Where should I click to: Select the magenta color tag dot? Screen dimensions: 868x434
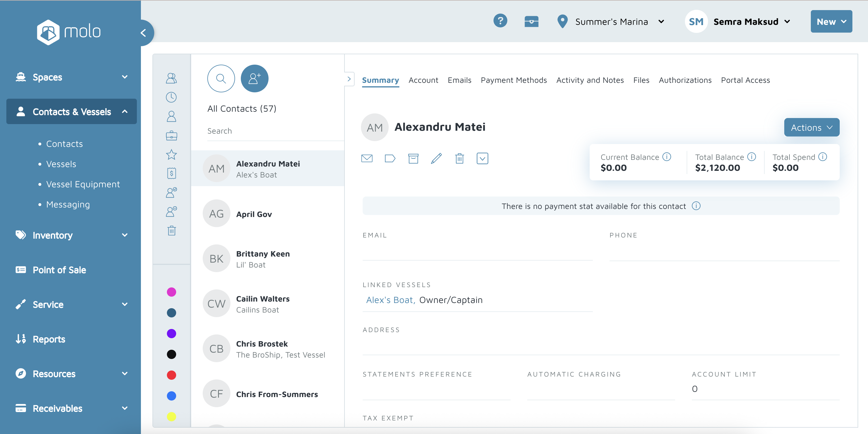[171, 292]
